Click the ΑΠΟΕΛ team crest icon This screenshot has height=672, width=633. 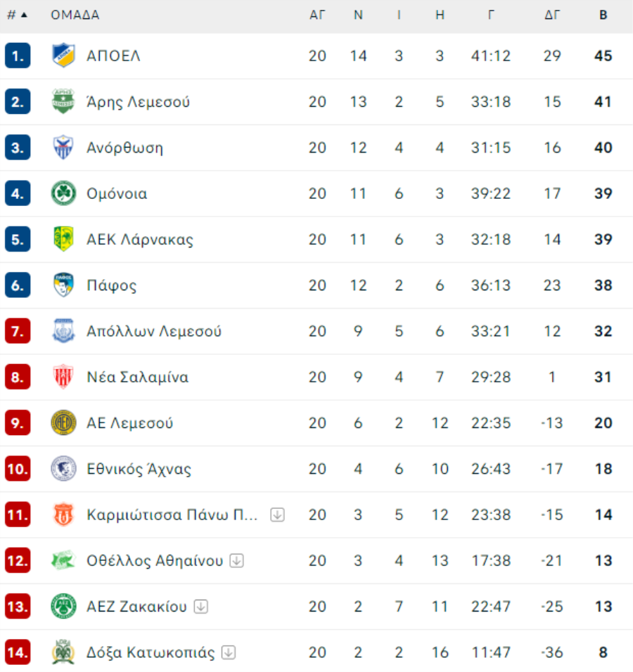point(63,56)
